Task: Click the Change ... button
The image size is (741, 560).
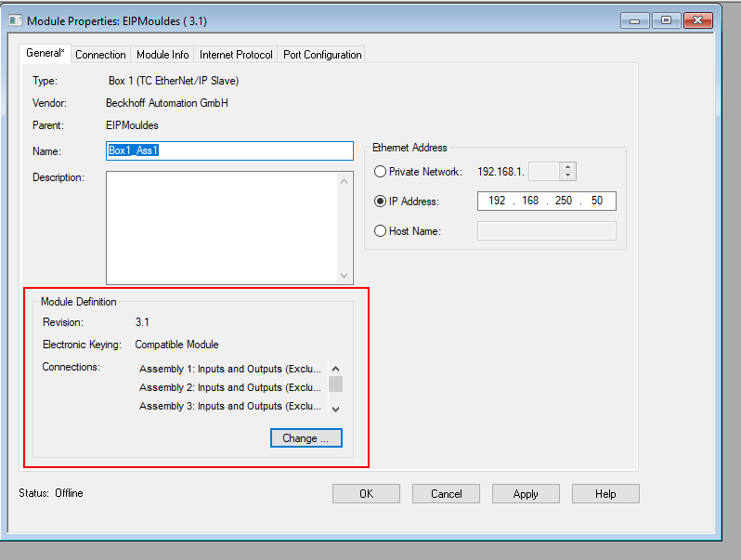Action: pos(306,438)
